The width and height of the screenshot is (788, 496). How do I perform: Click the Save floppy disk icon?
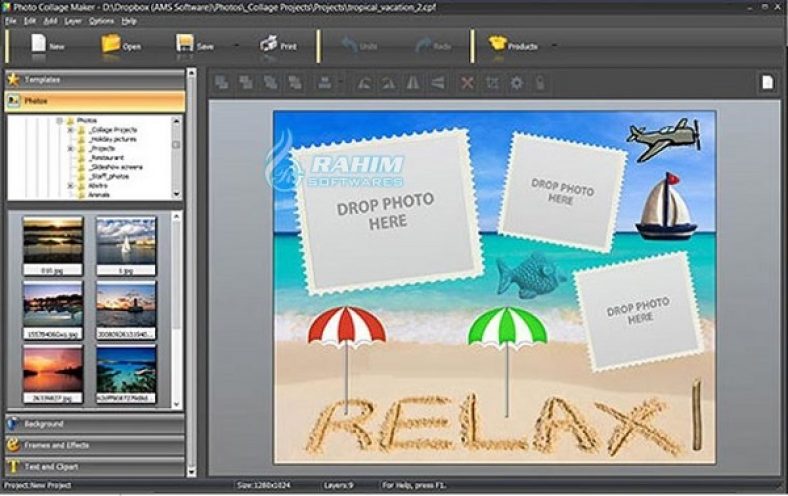185,44
